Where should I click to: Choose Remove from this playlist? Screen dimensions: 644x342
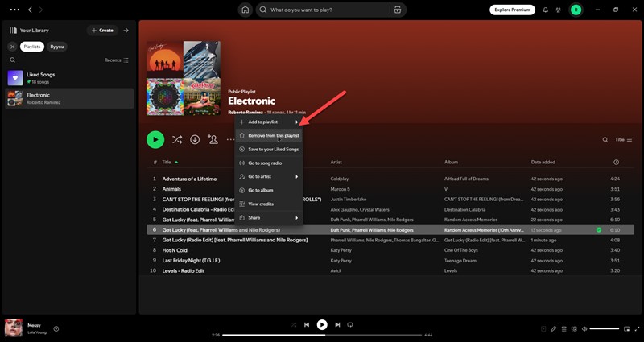tap(269, 135)
